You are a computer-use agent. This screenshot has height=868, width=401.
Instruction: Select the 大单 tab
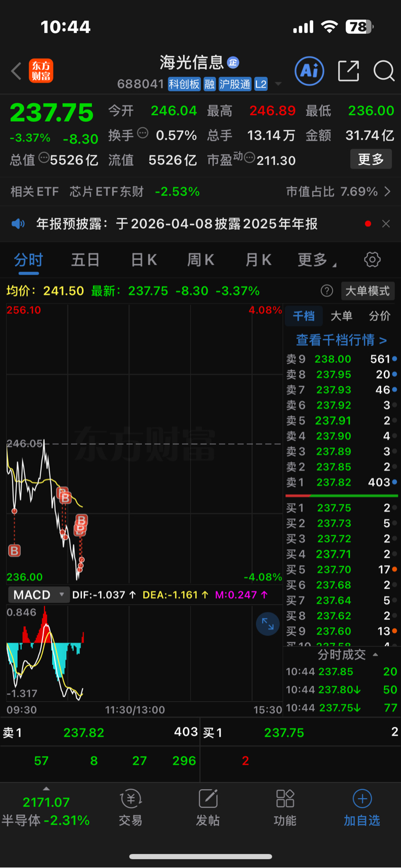click(x=341, y=316)
